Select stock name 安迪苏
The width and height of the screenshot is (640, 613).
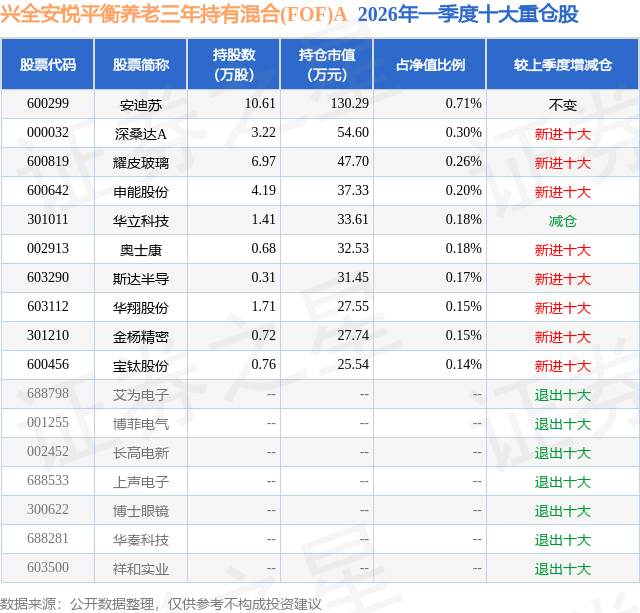click(x=141, y=105)
